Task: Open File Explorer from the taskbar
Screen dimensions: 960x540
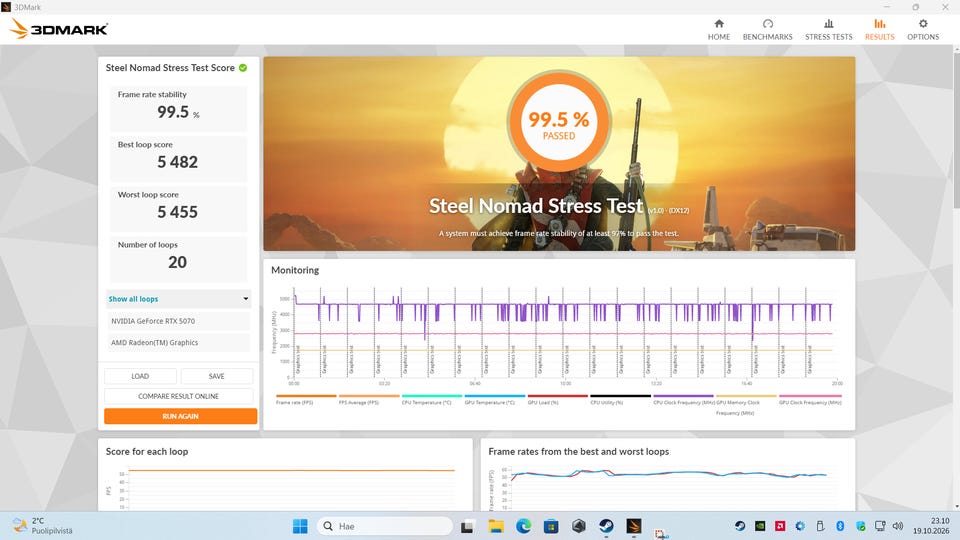Action: tap(496, 526)
